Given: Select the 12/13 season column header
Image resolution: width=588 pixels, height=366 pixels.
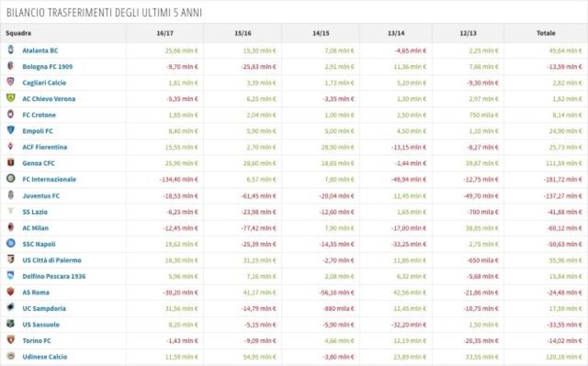Looking at the screenshot, I should (x=468, y=34).
